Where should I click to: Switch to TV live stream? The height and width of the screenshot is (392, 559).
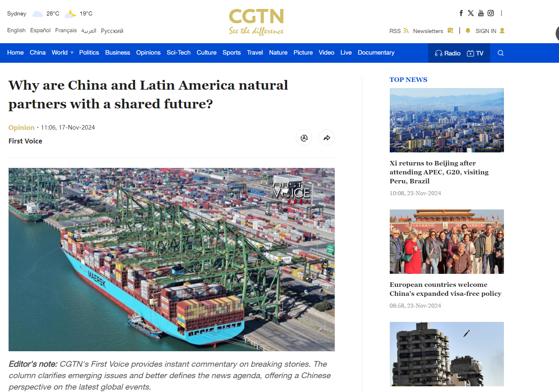(475, 53)
